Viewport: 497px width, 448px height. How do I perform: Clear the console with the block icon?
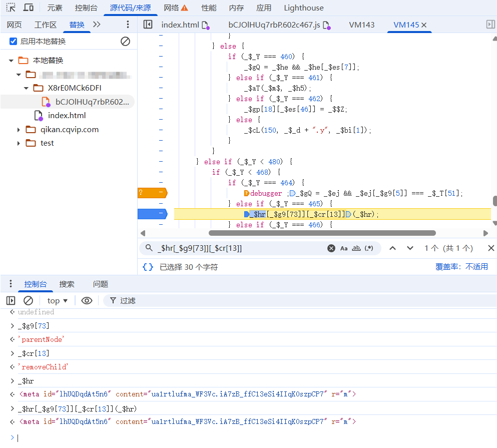coord(29,300)
